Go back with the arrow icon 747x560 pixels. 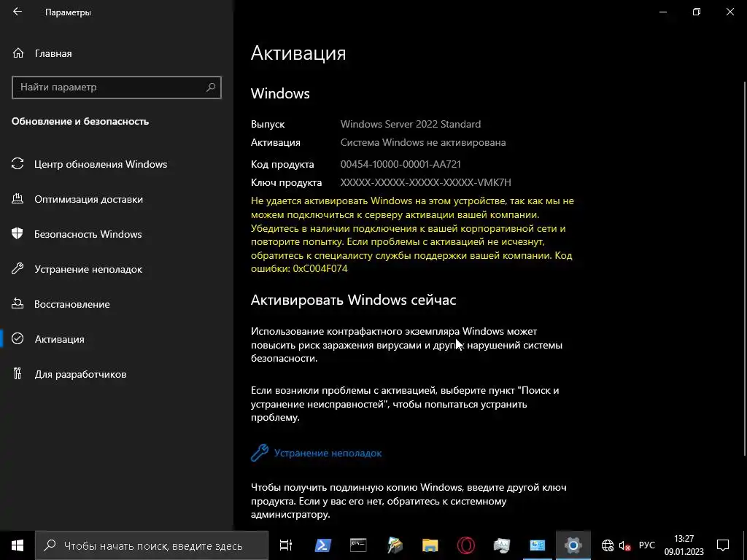point(18,12)
